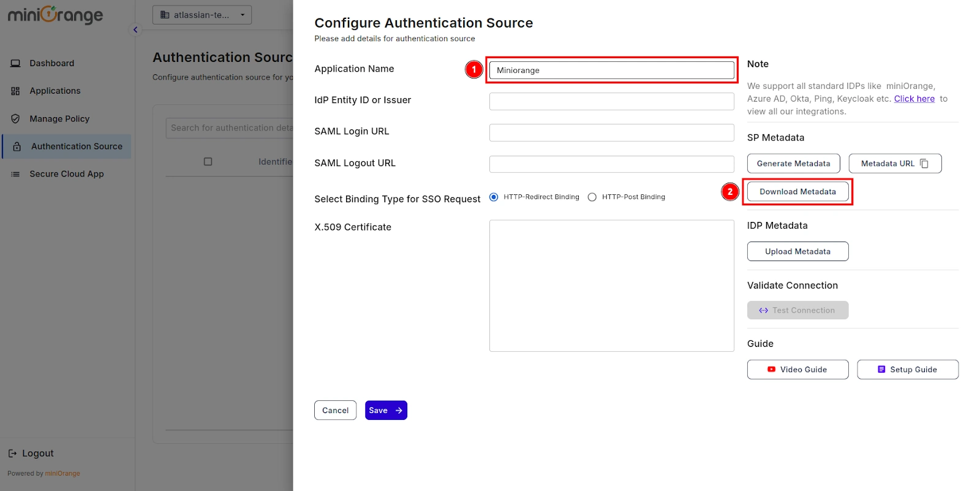Tick the table header select-all checkbox

208,162
